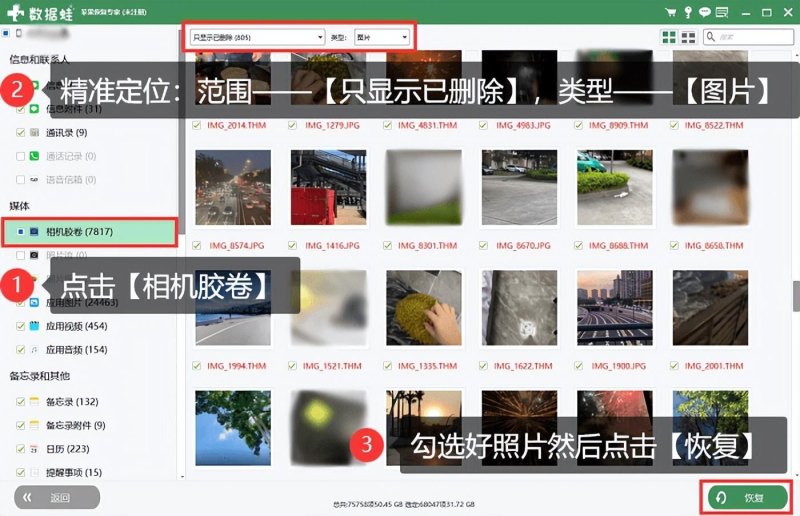
Task: Uncheck the 应用音频 (154) checkbox
Action: (20, 350)
